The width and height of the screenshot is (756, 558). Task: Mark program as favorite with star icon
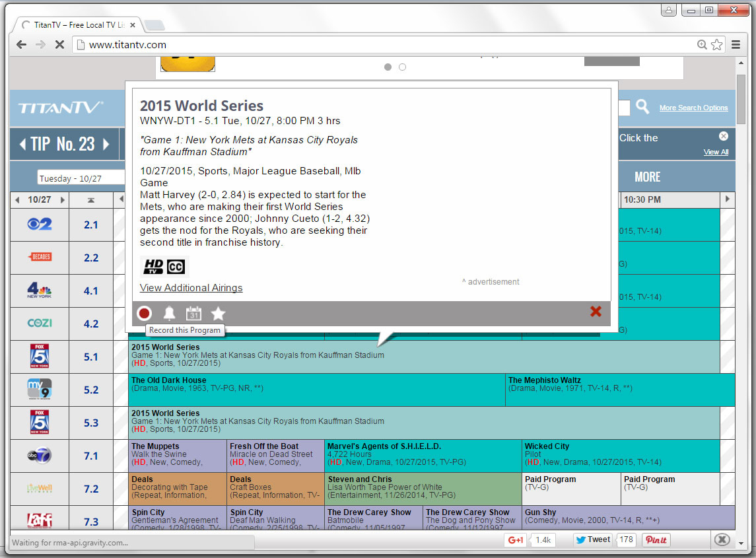(219, 314)
